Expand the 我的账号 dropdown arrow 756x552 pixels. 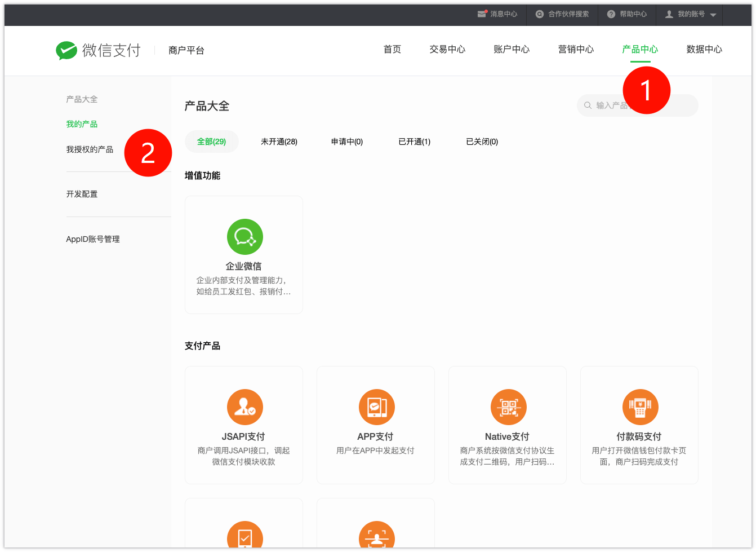713,15
